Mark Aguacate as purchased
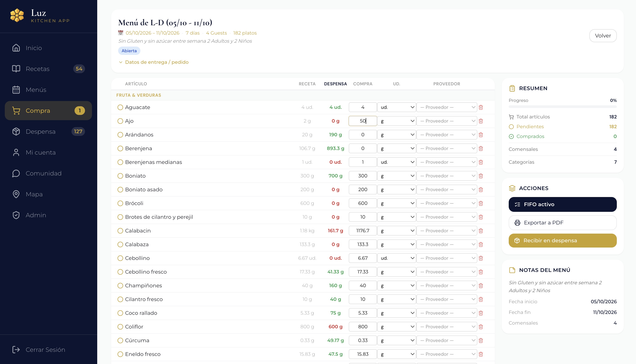 click(120, 107)
